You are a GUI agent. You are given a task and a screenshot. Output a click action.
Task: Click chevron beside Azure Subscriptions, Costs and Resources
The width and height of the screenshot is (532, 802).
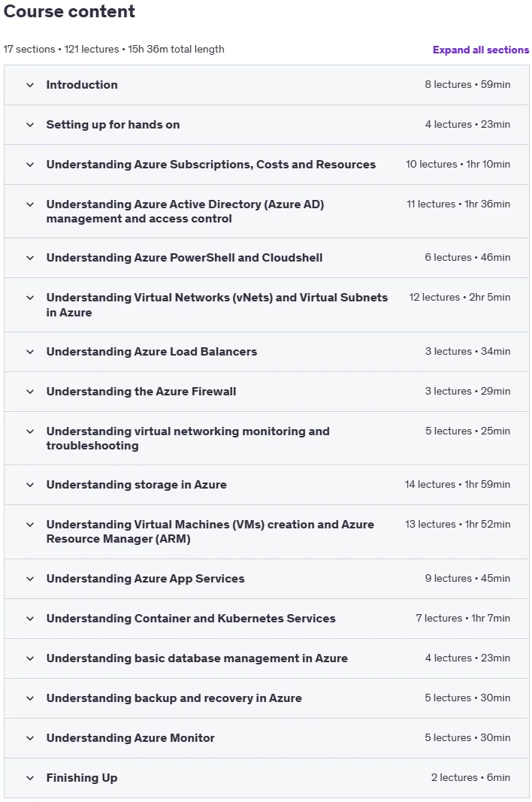pos(30,165)
